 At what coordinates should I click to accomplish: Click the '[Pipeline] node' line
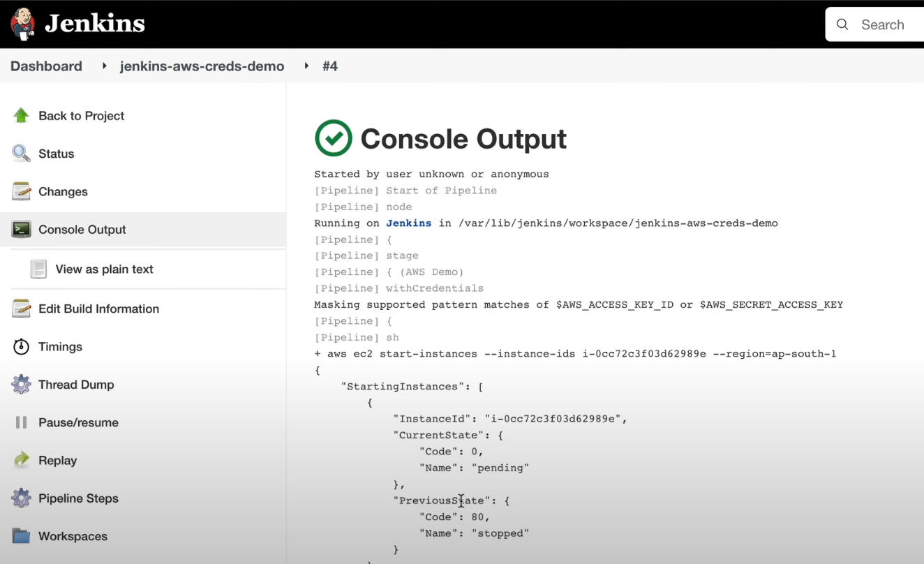point(364,207)
